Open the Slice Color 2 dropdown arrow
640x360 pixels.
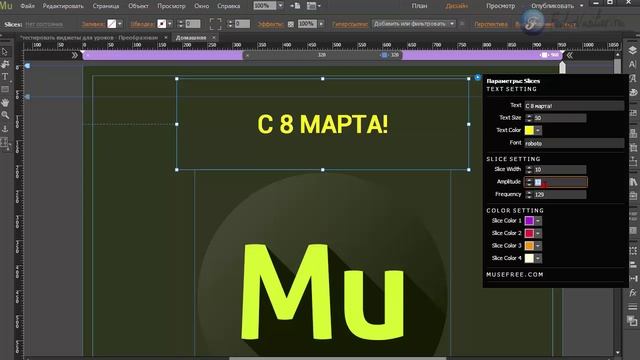point(538,233)
